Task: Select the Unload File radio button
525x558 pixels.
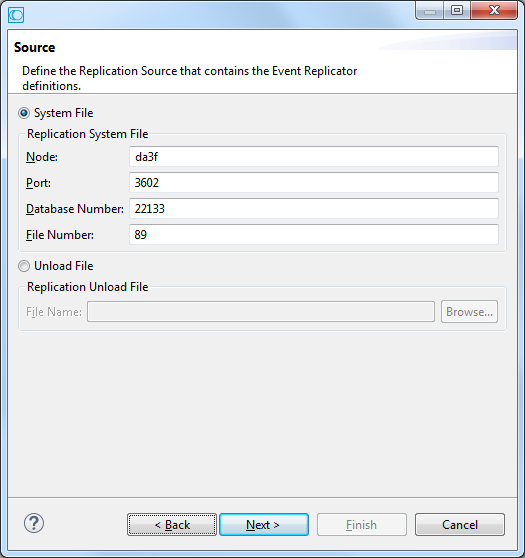Action: [24, 266]
